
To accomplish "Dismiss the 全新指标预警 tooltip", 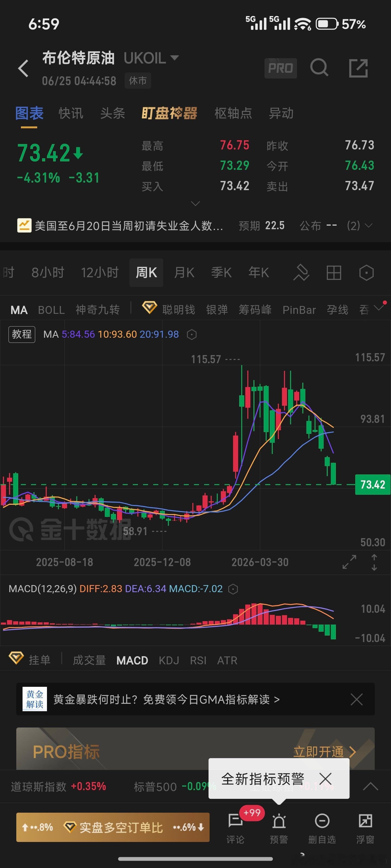I will click(325, 779).
